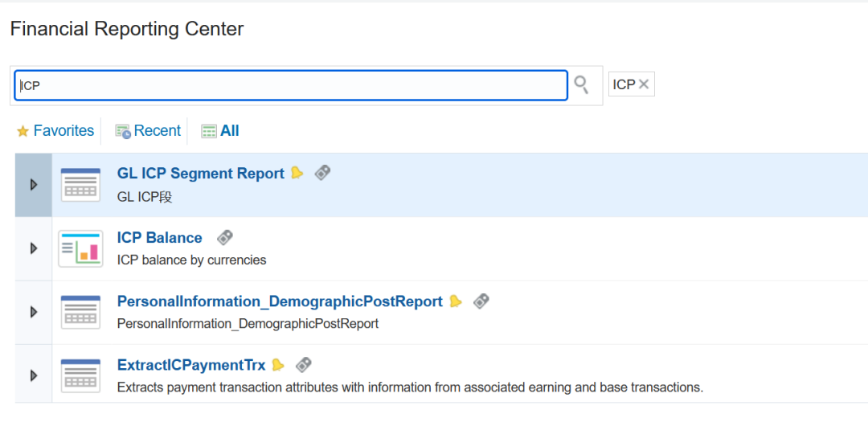Image resolution: width=868 pixels, height=422 pixels.
Task: Click yellow bell icon beside ExtractICPaymentTrx
Action: 278,365
